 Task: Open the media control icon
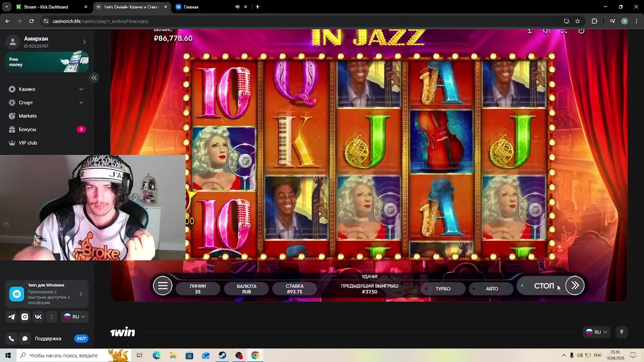(612, 21)
